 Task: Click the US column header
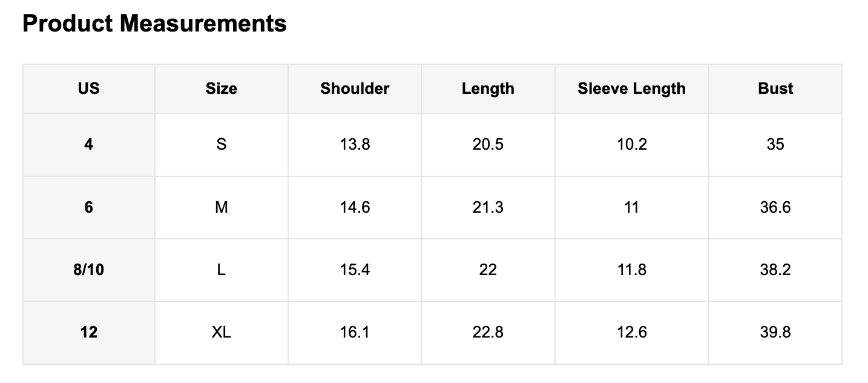pyautogui.click(x=88, y=88)
